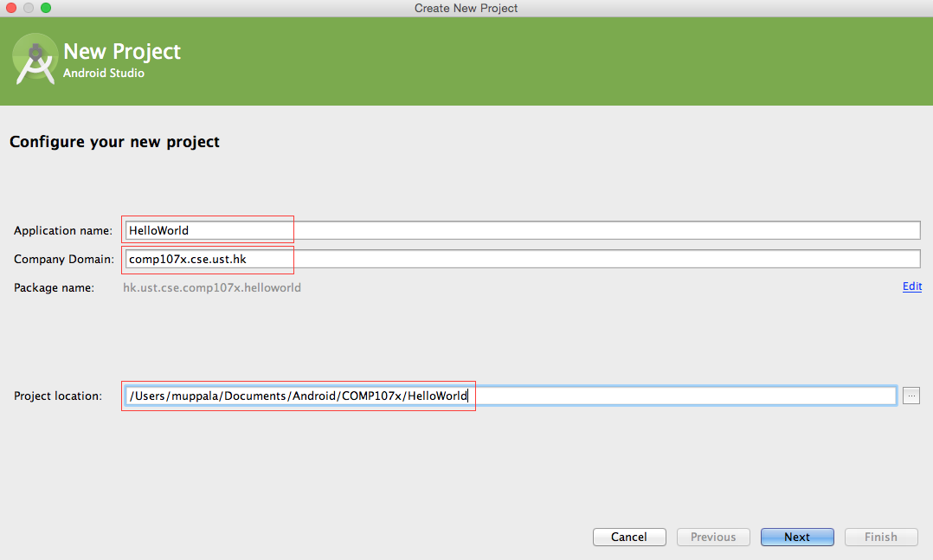This screenshot has height=560, width=933.
Task: Click the Application name input field
Action: coord(523,230)
